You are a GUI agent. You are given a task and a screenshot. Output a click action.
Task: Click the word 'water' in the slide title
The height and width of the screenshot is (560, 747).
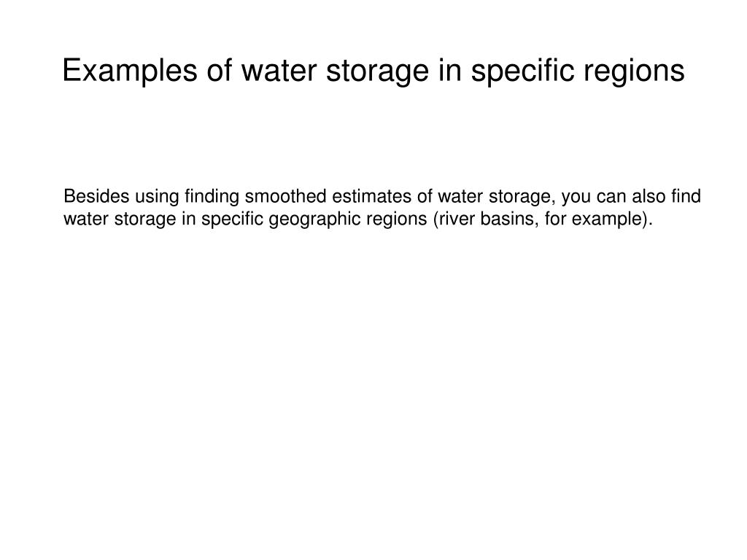coord(279,71)
